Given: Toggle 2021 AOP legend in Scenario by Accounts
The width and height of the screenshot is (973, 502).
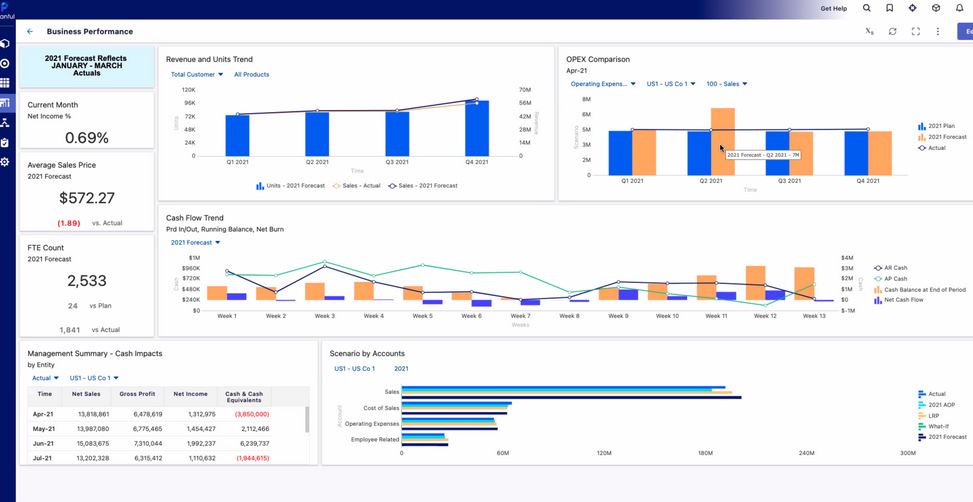Looking at the screenshot, I should click(x=936, y=405).
